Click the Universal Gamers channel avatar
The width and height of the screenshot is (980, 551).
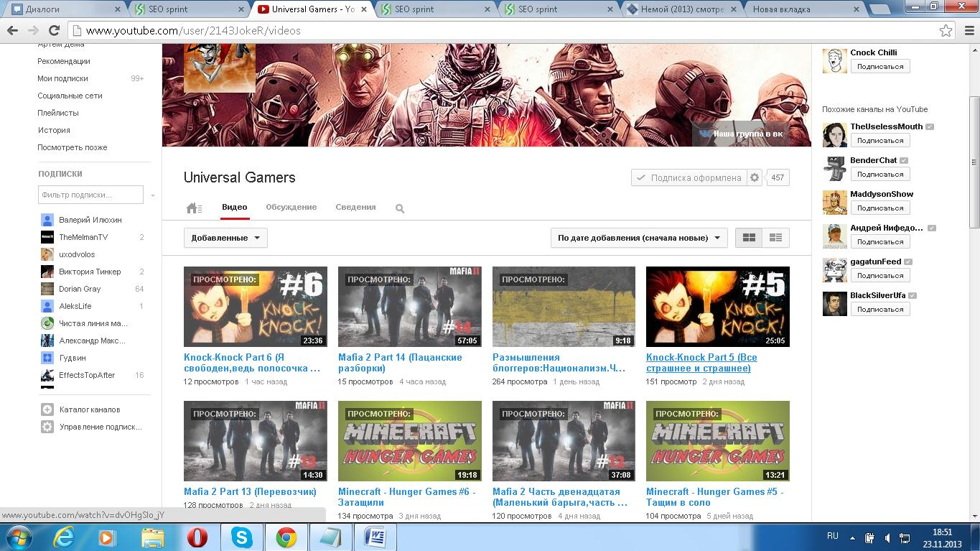220,68
